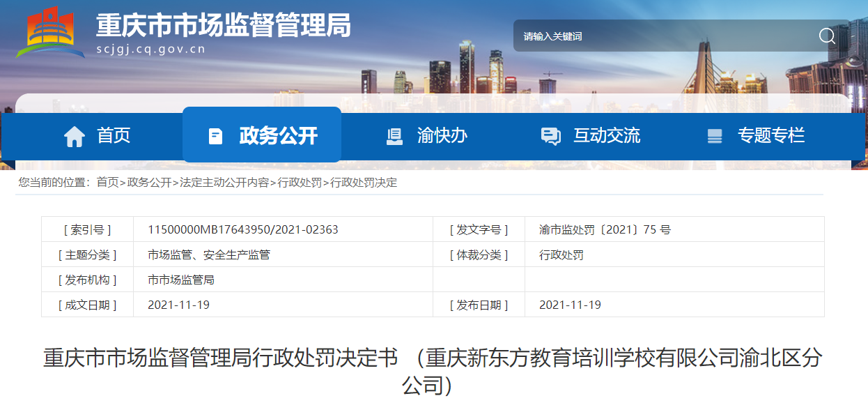Select the 2021-11-19 date beside 发布日期
Image resolution: width=868 pixels, height=403 pixels.
pos(571,305)
